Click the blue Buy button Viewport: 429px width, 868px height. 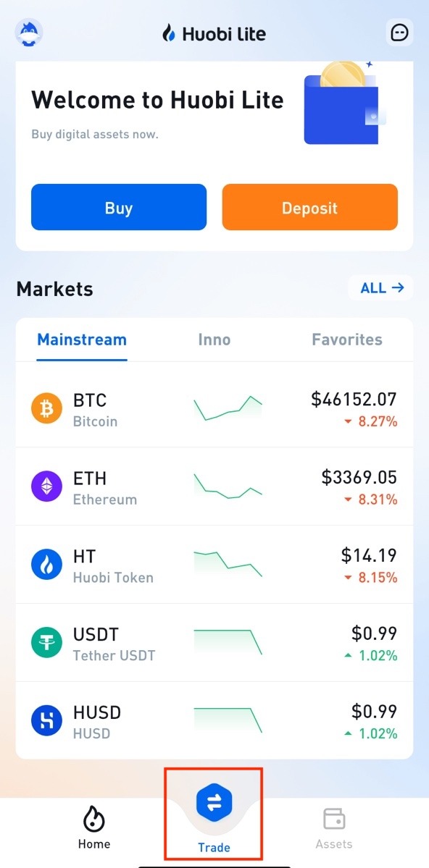[119, 208]
